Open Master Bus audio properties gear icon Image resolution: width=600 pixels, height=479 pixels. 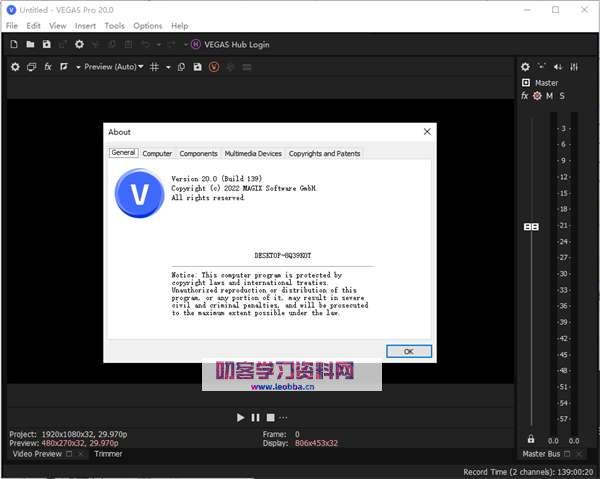(525, 67)
